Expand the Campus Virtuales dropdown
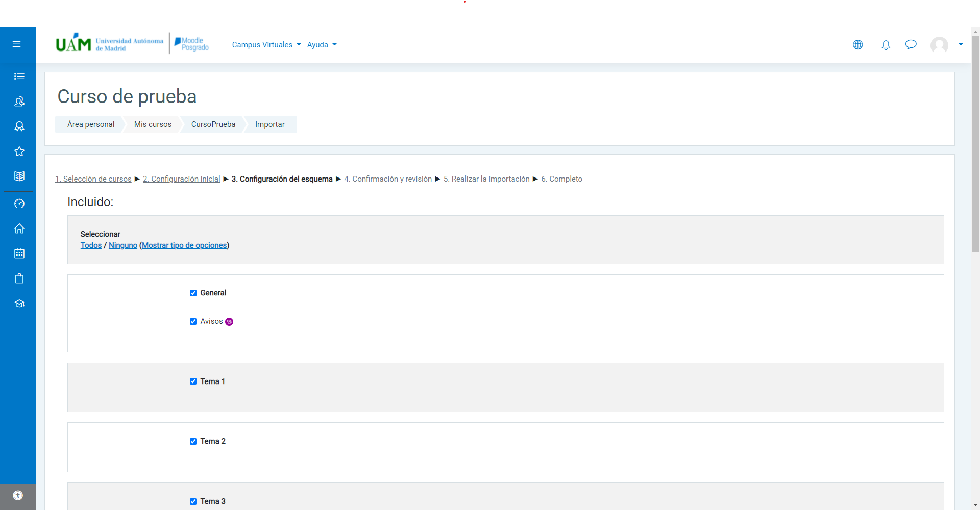Screen dimensions: 980x510 point(266,45)
